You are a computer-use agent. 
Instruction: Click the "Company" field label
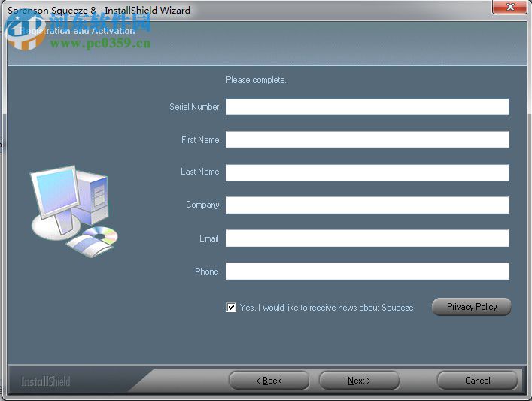tap(202, 205)
